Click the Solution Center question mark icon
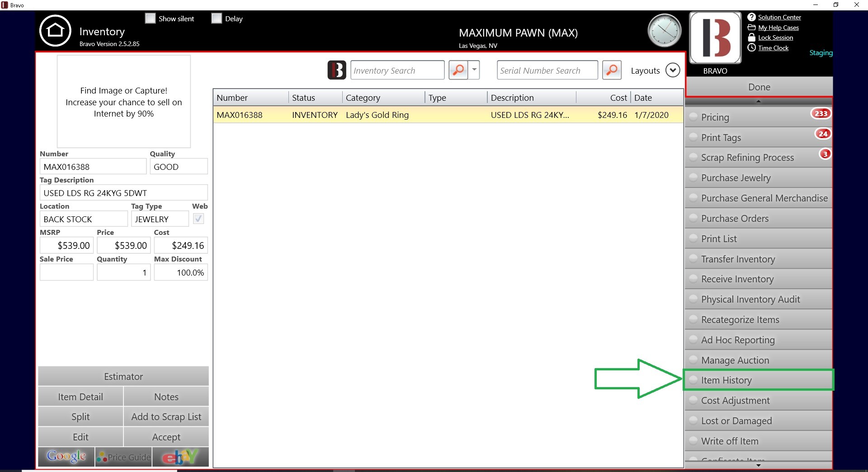This screenshot has height=472, width=868. (751, 17)
